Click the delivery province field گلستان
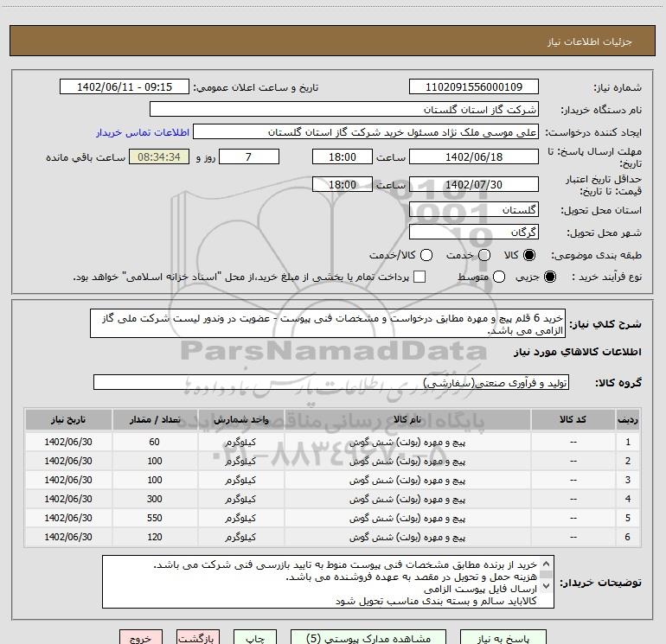Screen dimensions: 666x644 [474, 209]
